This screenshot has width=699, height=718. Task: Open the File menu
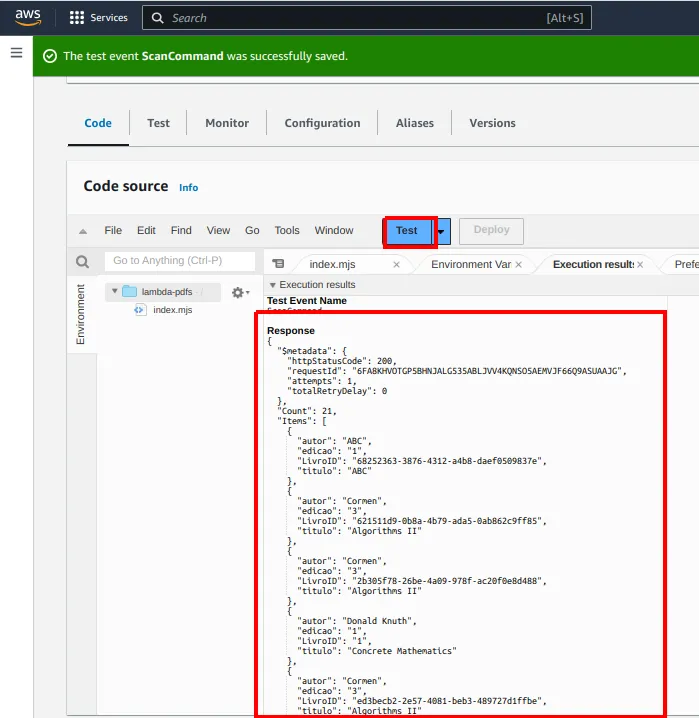pyautogui.click(x=113, y=230)
